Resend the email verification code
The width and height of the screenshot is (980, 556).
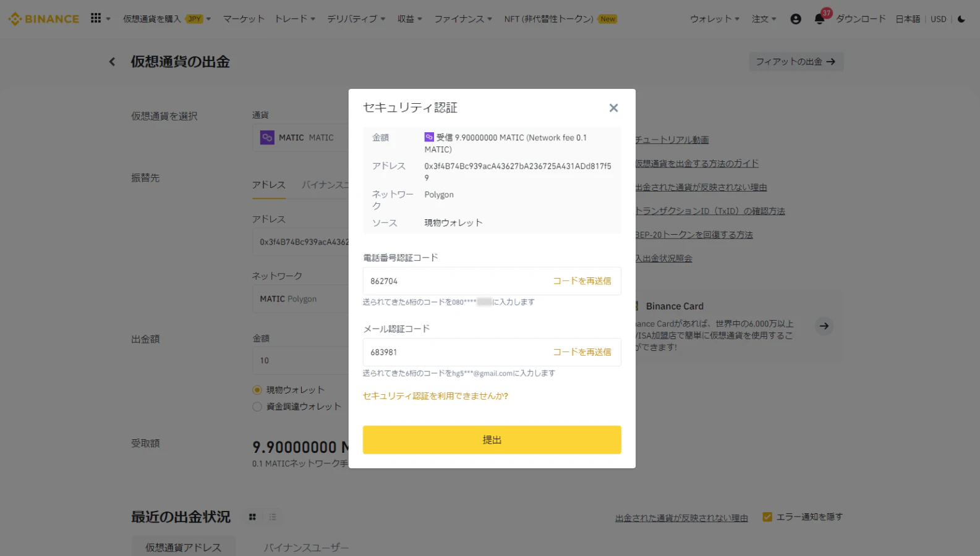click(x=582, y=352)
